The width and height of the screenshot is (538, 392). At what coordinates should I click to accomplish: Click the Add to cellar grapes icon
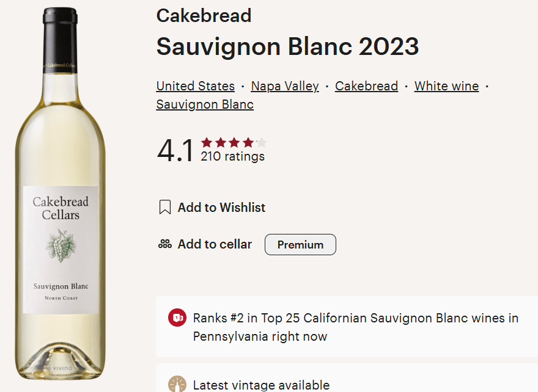[x=165, y=244]
